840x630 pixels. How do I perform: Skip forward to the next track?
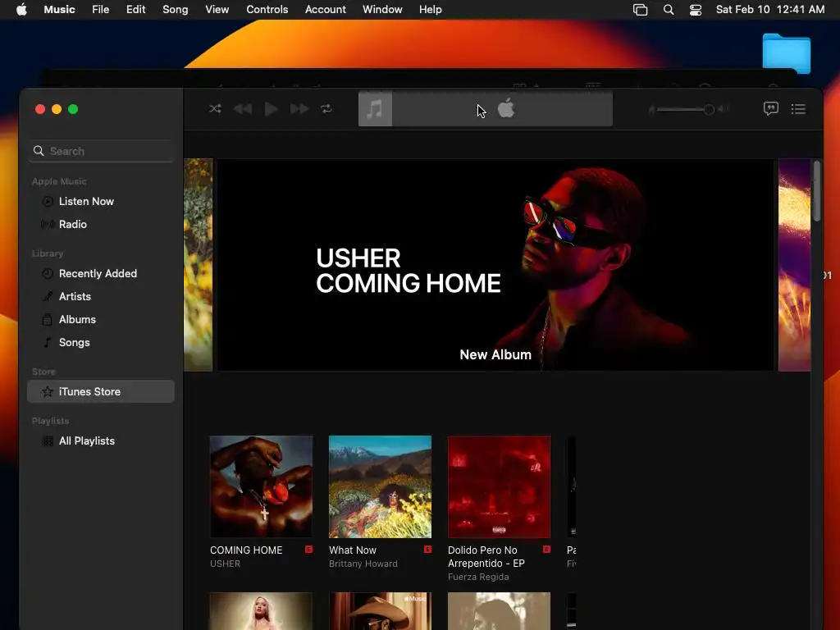[x=299, y=109]
